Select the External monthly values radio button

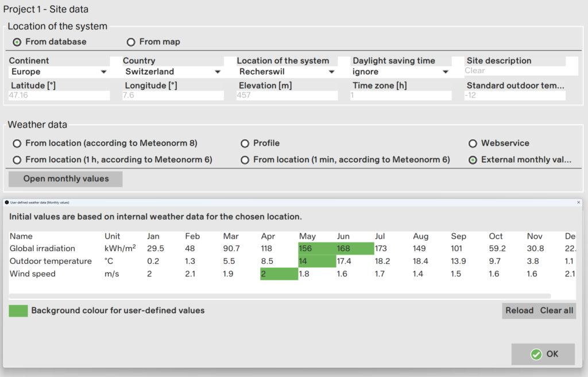473,160
